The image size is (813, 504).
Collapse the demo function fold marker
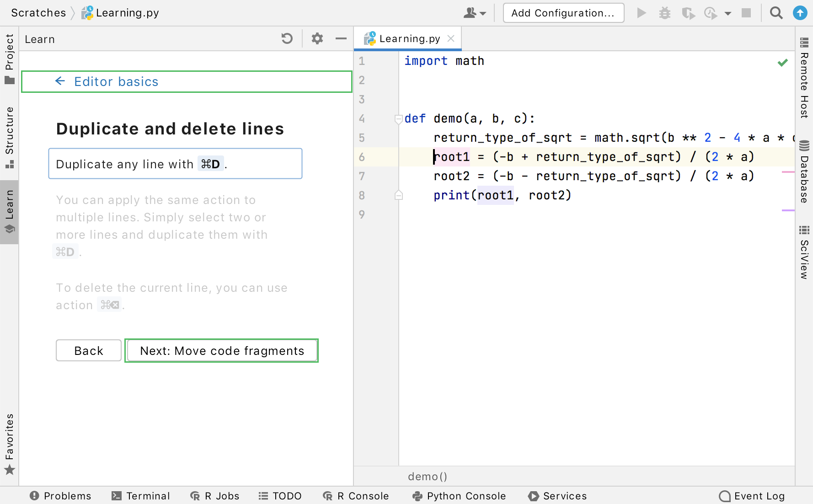pyautogui.click(x=398, y=119)
